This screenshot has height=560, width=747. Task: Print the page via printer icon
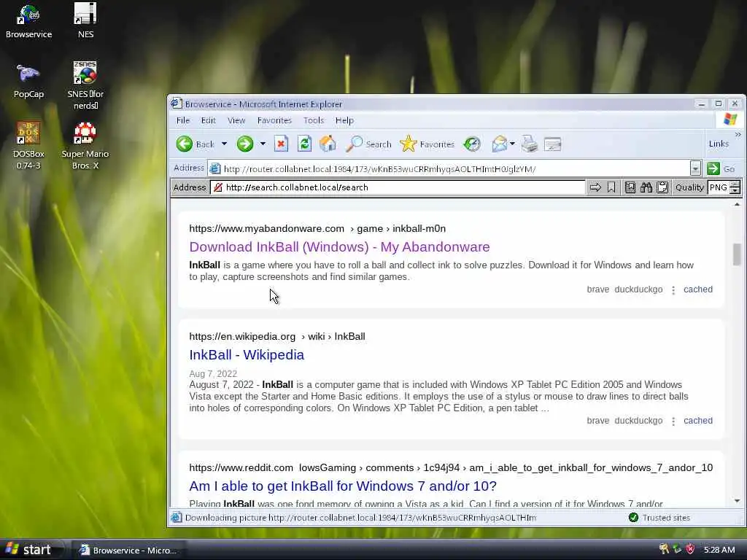(530, 144)
